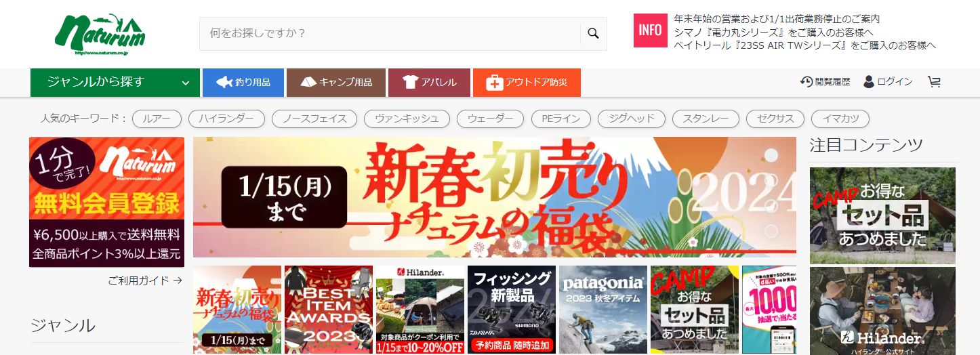Select the ルアー keyword chip
Image resolution: width=980 pixels, height=355 pixels.
[x=157, y=119]
